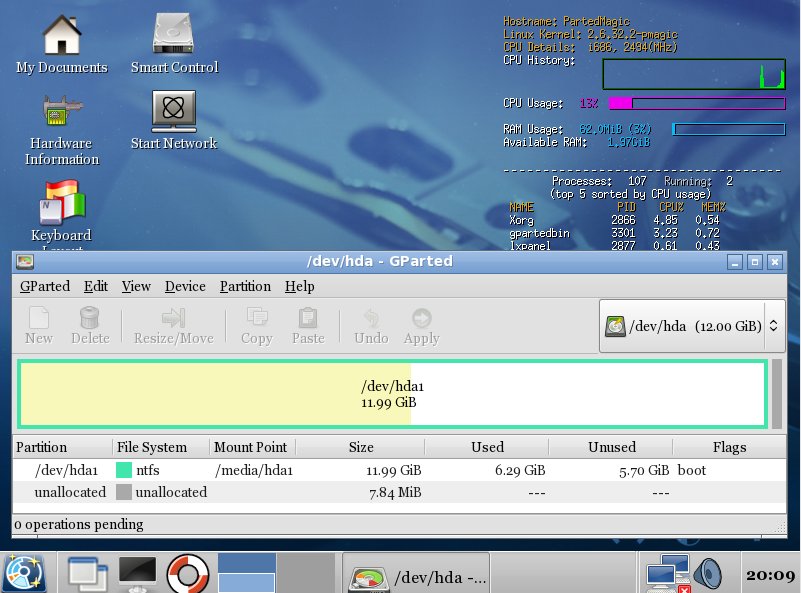
Task: Click the Copy partition icon
Action: [x=257, y=318]
